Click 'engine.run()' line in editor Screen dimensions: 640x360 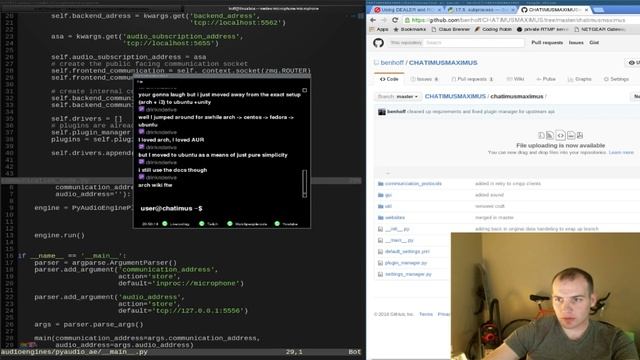[x=60, y=236]
